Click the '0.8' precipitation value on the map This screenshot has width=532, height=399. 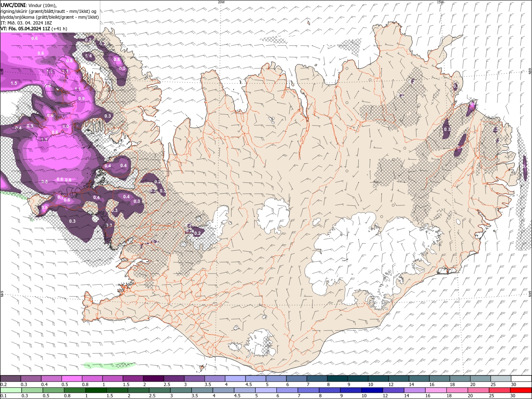(x=69, y=60)
